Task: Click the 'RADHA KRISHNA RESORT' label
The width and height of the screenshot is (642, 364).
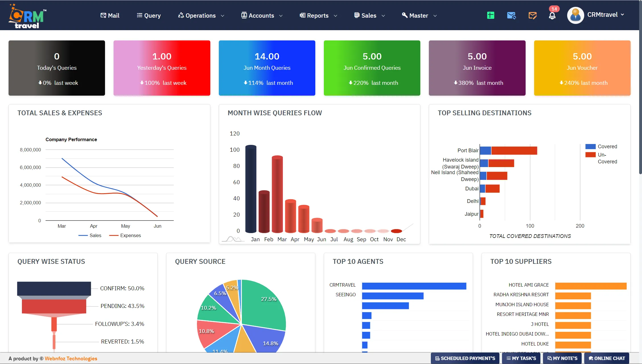Action: pyautogui.click(x=521, y=295)
